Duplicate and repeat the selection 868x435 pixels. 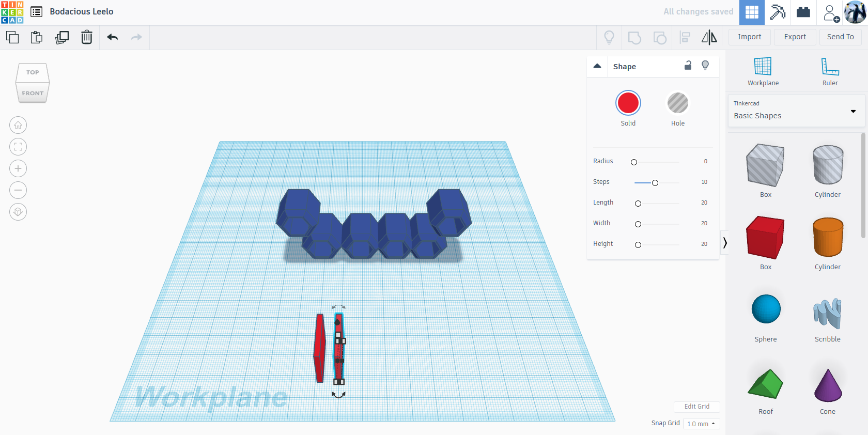coord(62,37)
